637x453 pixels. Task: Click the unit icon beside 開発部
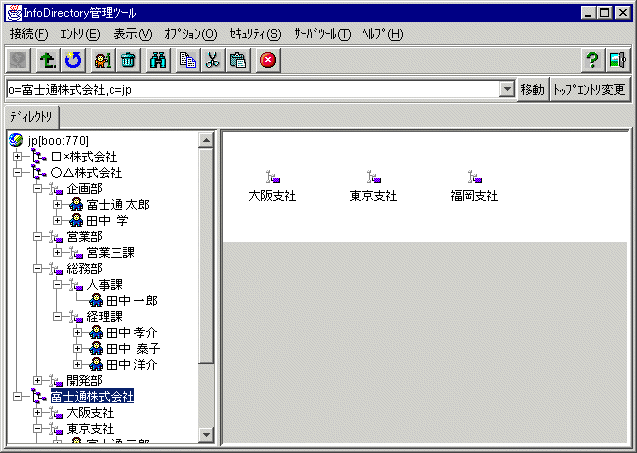[56, 380]
